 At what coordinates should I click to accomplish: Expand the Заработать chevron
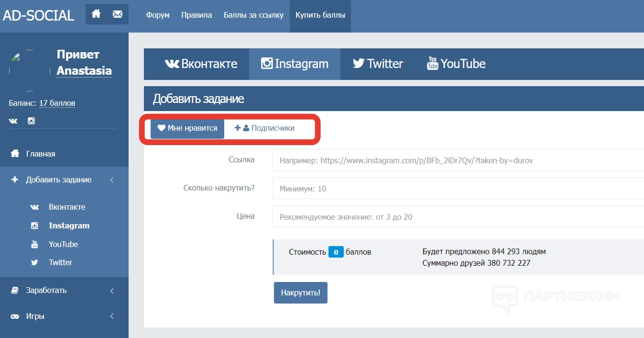[x=112, y=291]
